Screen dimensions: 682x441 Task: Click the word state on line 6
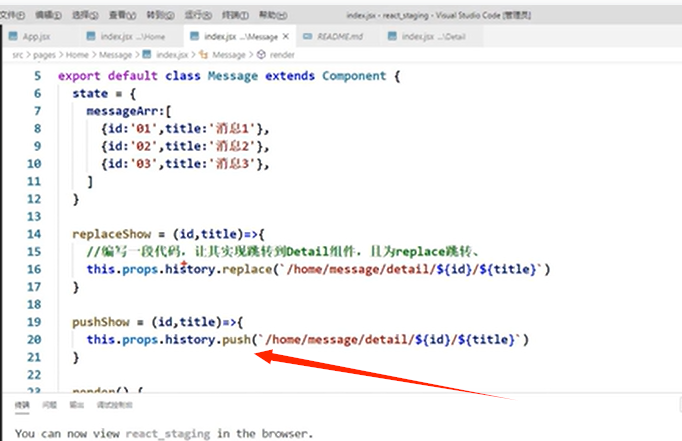tap(90, 94)
